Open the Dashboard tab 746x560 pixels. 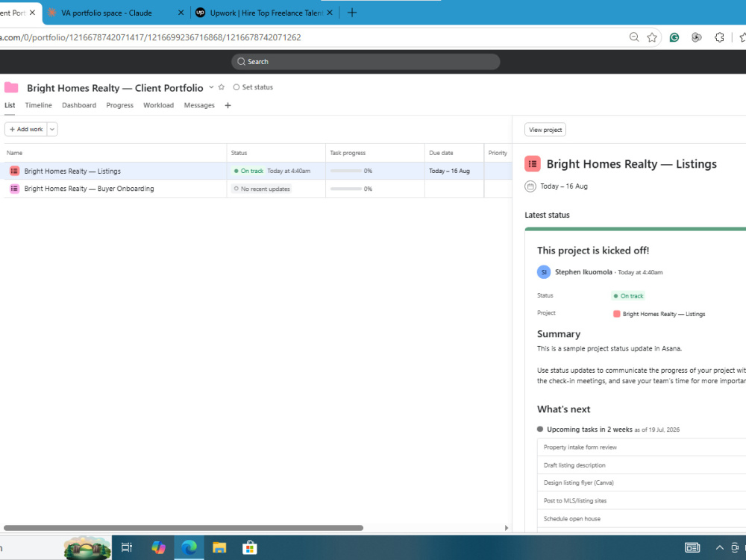(x=79, y=105)
